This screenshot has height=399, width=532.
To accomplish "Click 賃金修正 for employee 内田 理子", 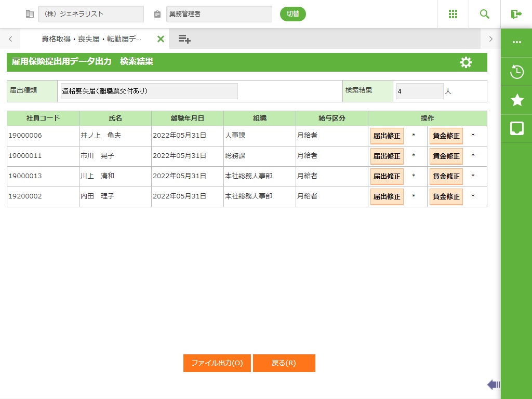I will tap(446, 197).
